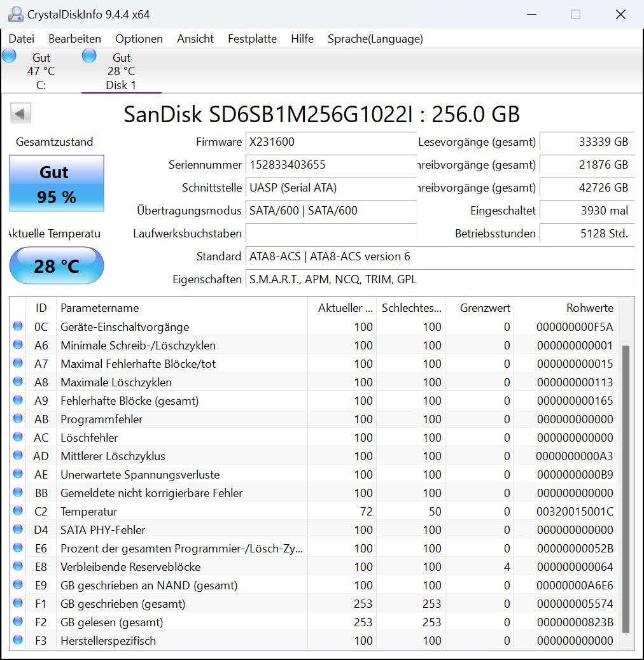
Task: Click the SMART table vertical scrollbar thumb
Action: [626, 489]
